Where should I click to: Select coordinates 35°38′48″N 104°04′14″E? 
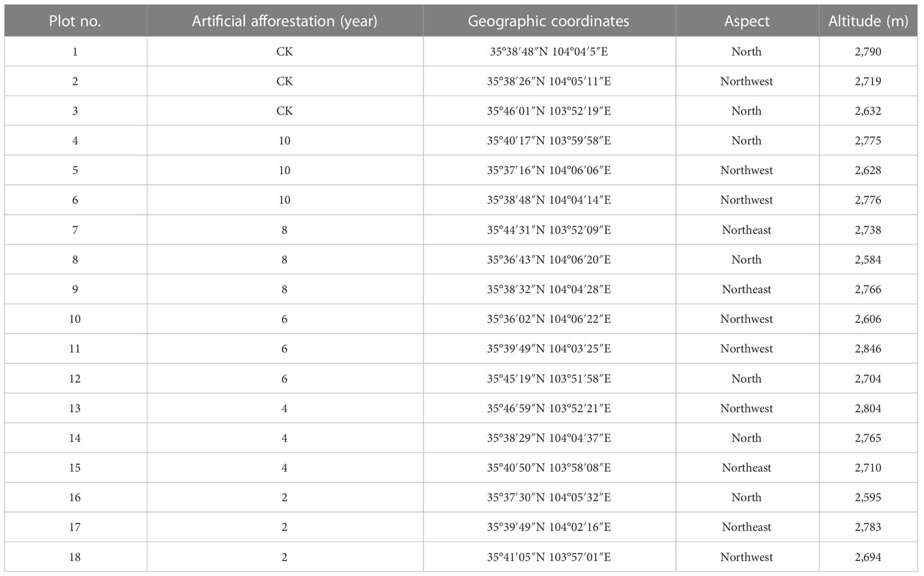tap(549, 200)
